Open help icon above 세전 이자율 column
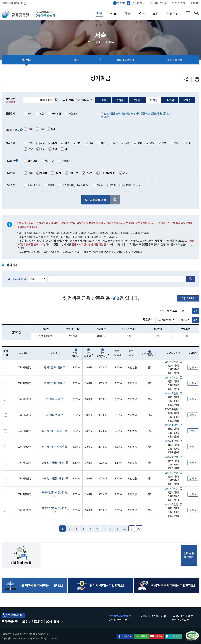 (x=76, y=350)
